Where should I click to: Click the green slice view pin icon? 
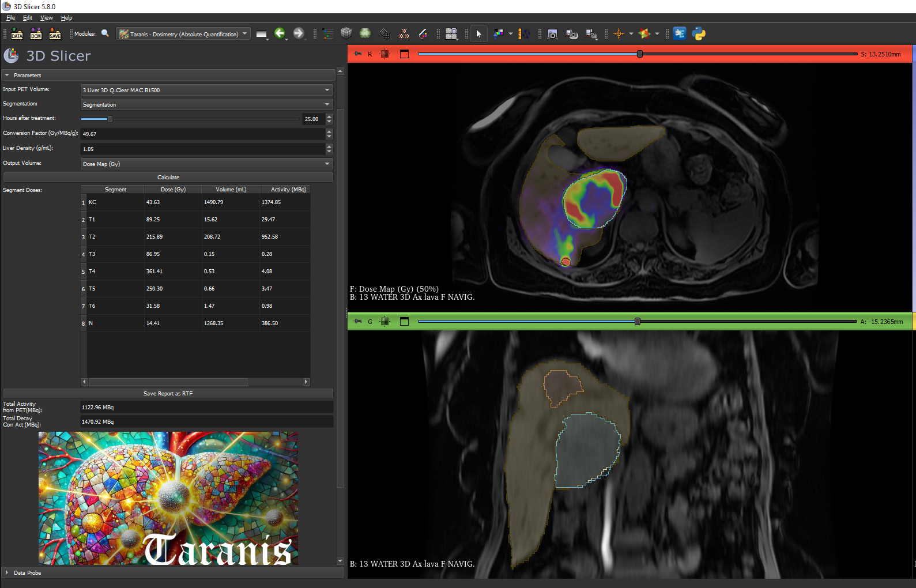357,322
